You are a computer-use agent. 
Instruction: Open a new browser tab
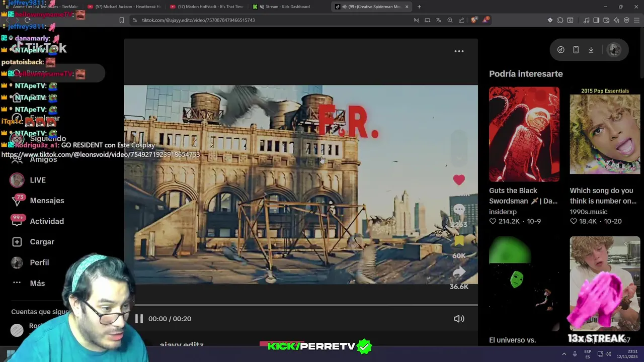click(419, 7)
